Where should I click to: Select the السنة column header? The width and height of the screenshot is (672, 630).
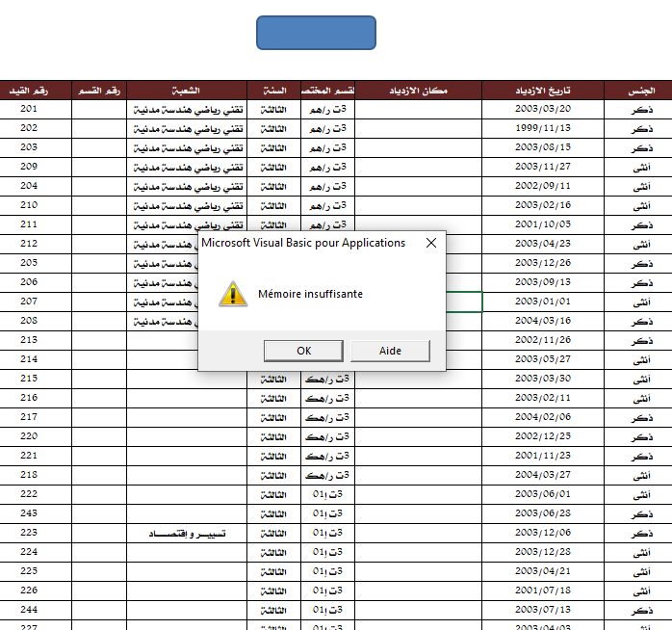(x=273, y=91)
